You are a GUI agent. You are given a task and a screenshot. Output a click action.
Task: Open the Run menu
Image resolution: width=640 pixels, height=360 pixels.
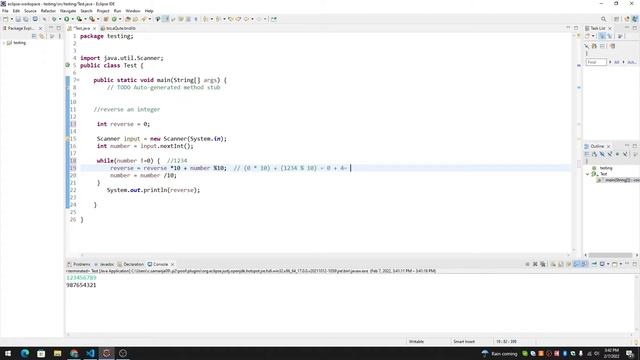118,11
